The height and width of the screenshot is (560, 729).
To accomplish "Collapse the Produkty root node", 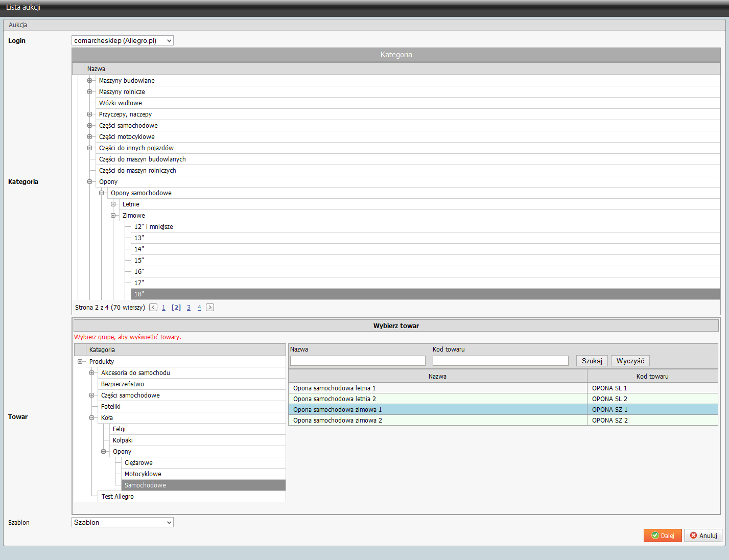I will pos(80,361).
